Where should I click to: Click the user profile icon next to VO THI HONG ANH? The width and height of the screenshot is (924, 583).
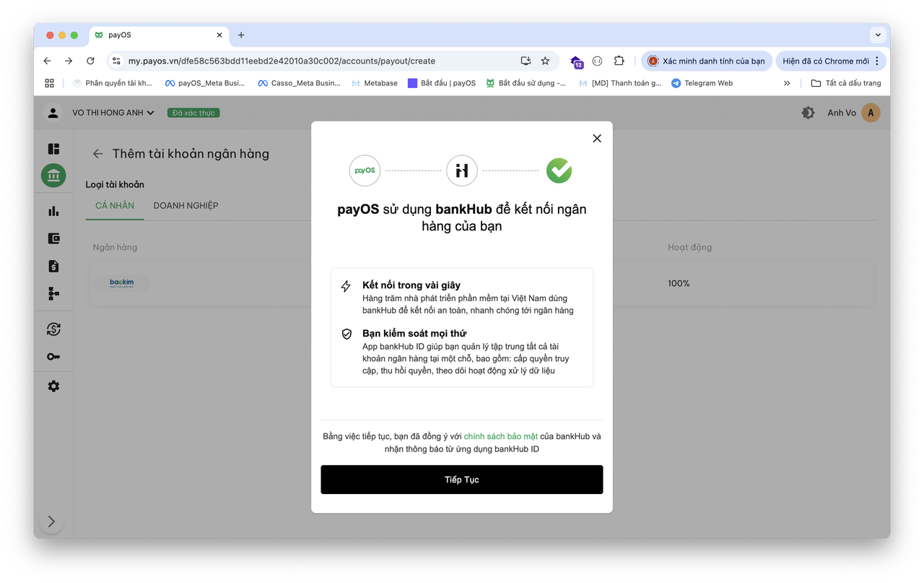click(x=53, y=113)
